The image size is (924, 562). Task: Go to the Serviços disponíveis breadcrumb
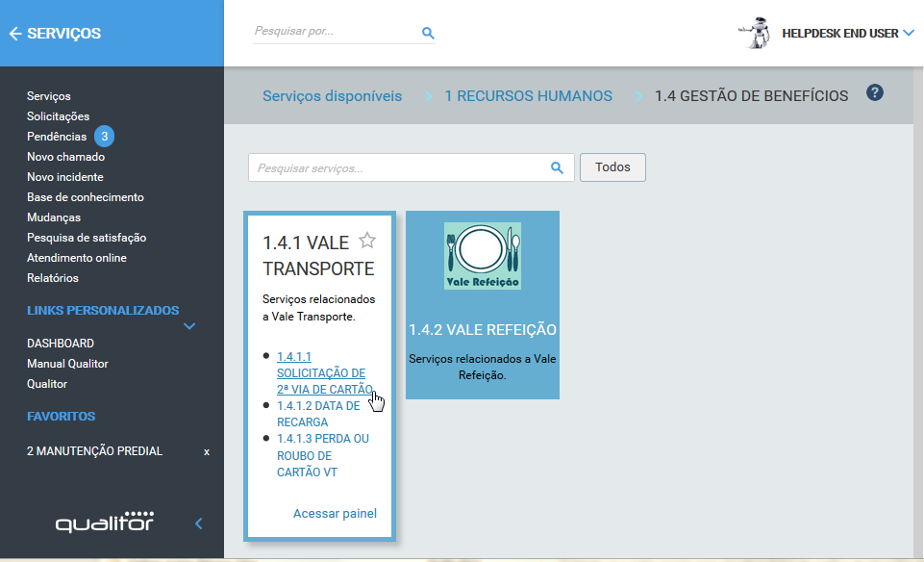click(x=332, y=96)
